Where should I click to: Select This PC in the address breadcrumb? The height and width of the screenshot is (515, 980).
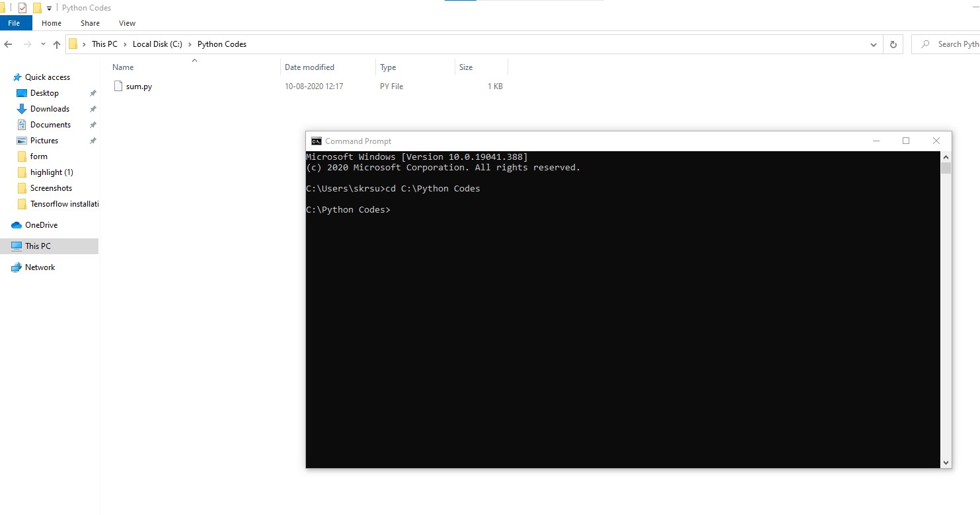[x=104, y=44]
